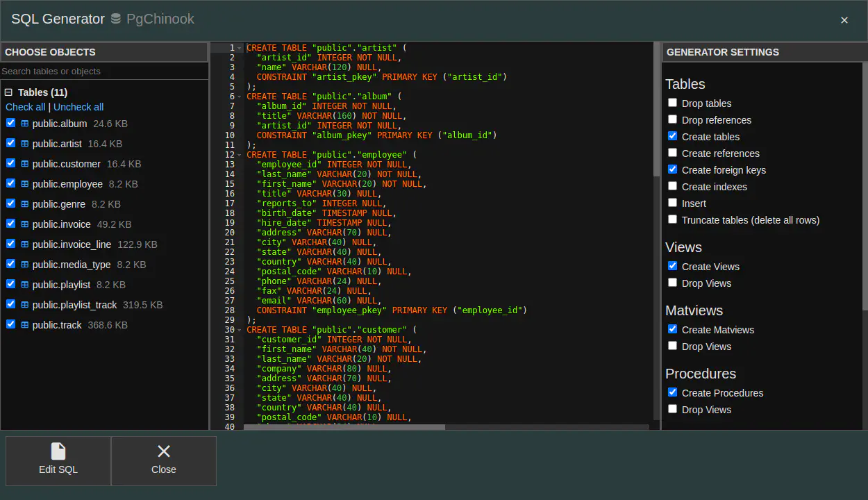
Task: Fold the employee table code at line 12
Action: coord(240,155)
